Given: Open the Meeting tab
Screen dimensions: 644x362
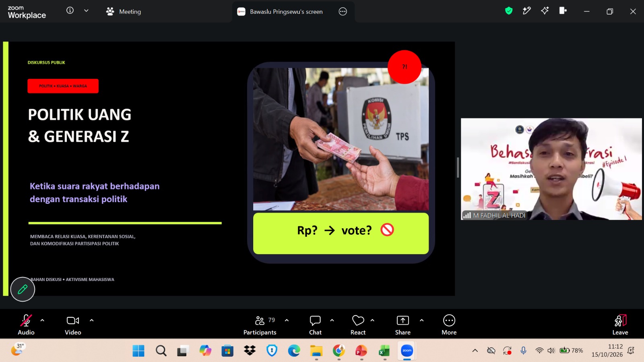Looking at the screenshot, I should [x=124, y=12].
